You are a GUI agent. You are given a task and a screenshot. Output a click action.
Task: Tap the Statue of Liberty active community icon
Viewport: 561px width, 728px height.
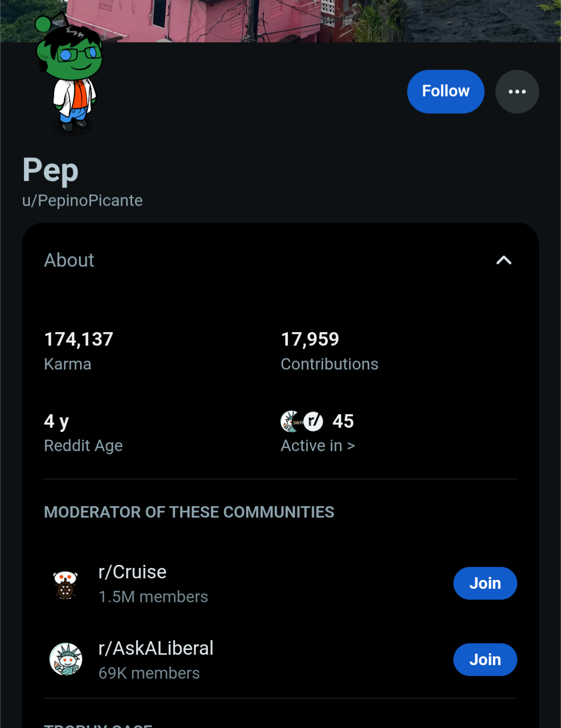tap(290, 421)
